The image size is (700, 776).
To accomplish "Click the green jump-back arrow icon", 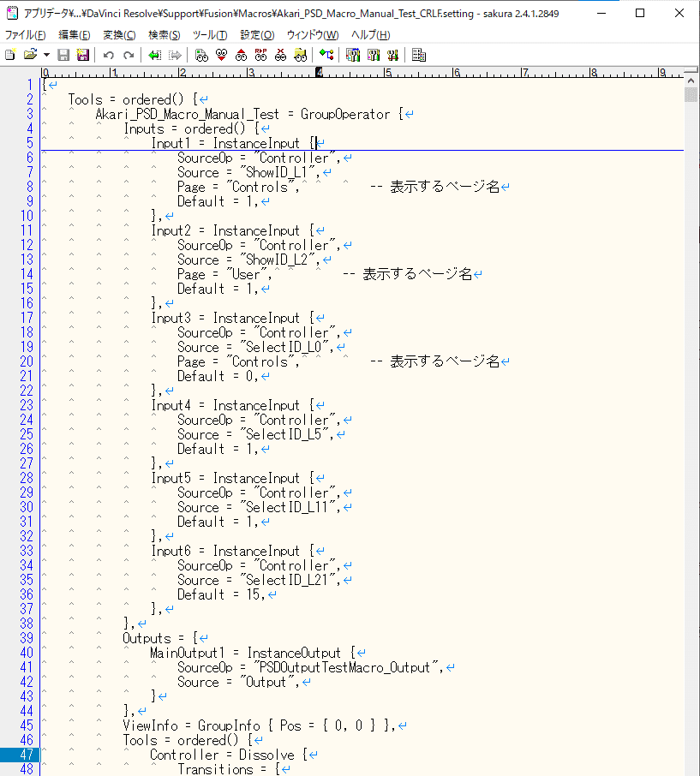I will coord(154,55).
